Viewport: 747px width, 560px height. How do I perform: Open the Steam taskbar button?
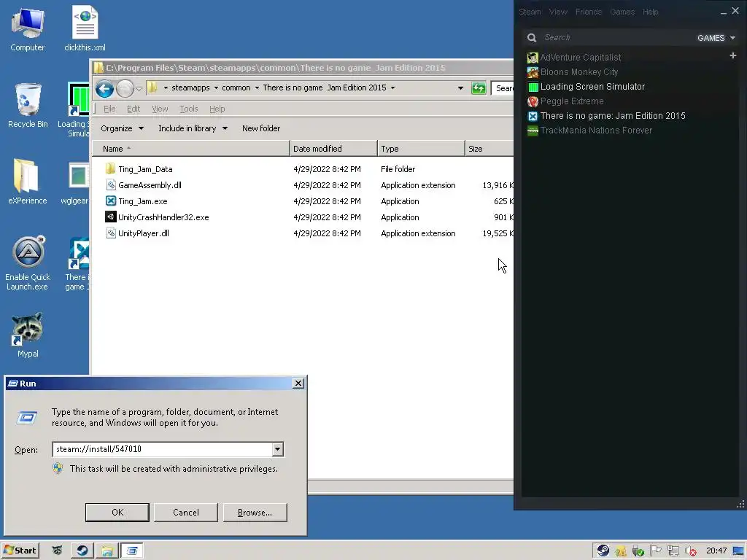coord(82,551)
